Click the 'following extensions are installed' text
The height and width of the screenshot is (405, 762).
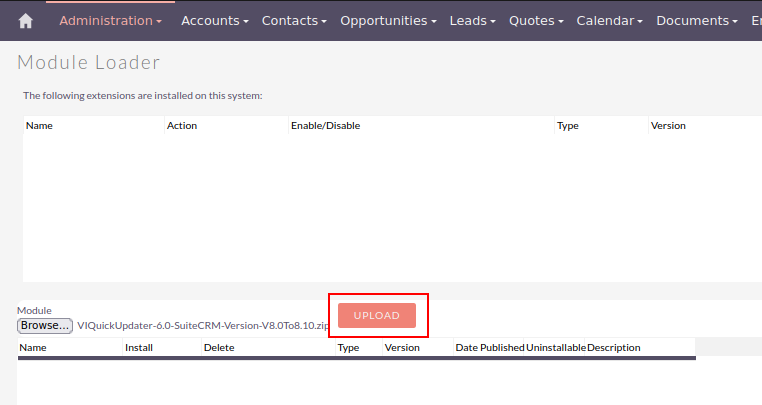[142, 96]
